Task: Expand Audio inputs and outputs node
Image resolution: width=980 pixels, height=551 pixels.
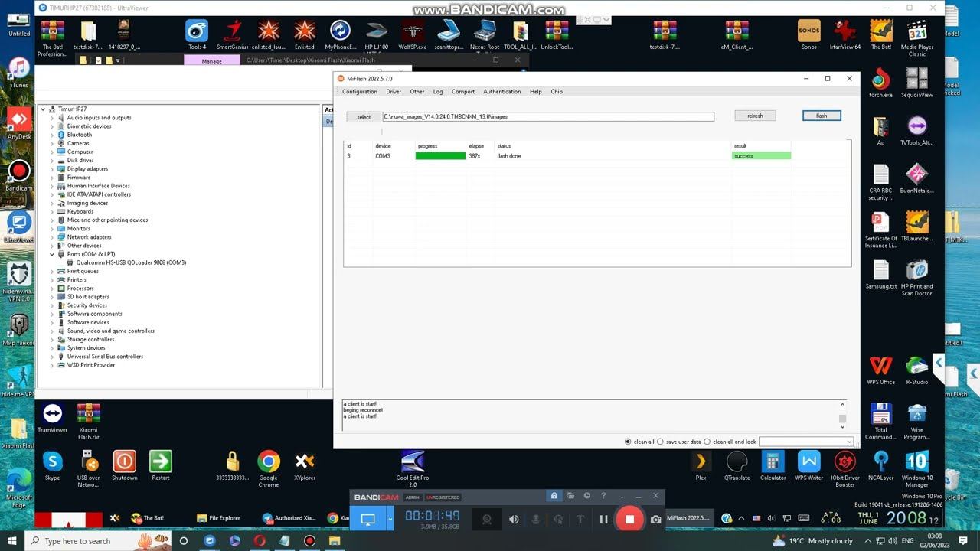Action: [x=52, y=118]
